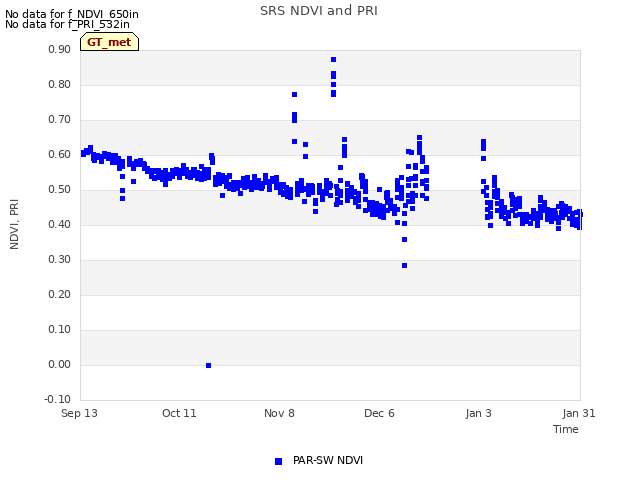
Task: Click the 'No data for f_PRI_532in' message
Action: pyautogui.click(x=67, y=24)
